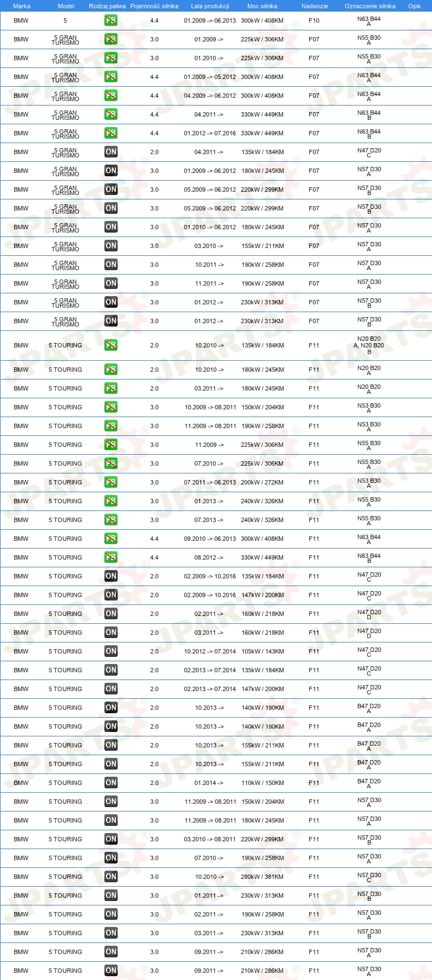Click the Moc silnika column header
Viewport: 432px width, 980px height.
262,6
